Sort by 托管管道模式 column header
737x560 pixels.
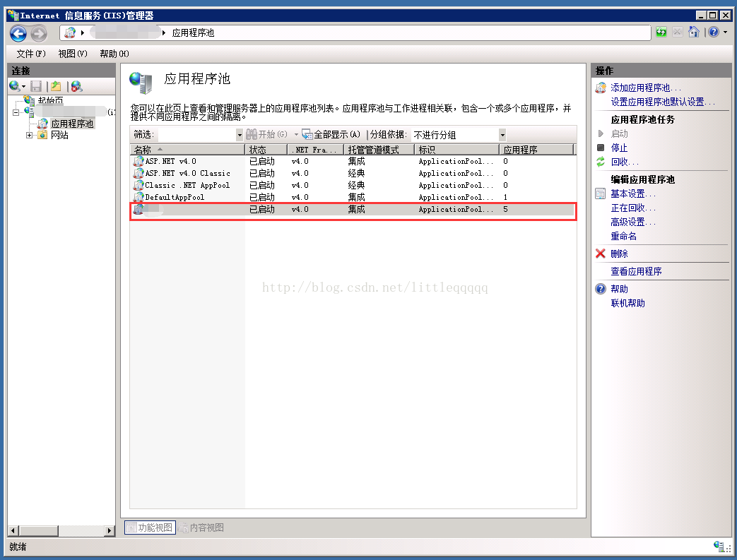[379, 150]
